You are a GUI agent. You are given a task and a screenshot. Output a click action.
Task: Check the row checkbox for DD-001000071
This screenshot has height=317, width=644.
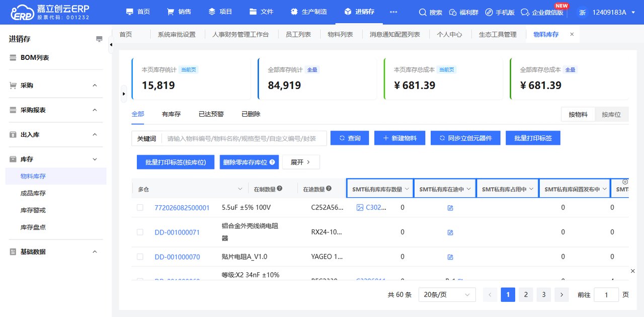tap(140, 232)
